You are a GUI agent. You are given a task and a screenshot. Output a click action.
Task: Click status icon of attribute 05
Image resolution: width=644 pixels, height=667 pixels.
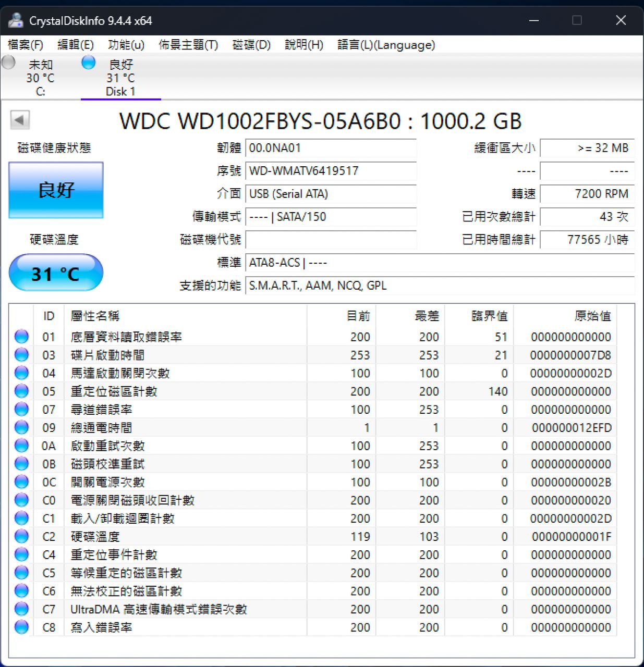point(21,391)
